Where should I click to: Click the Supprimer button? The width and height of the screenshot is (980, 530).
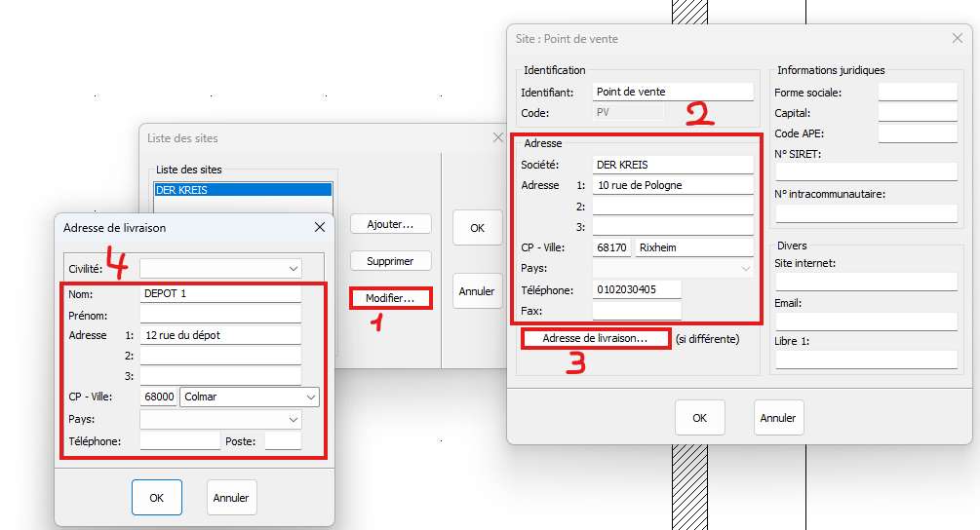(x=390, y=261)
